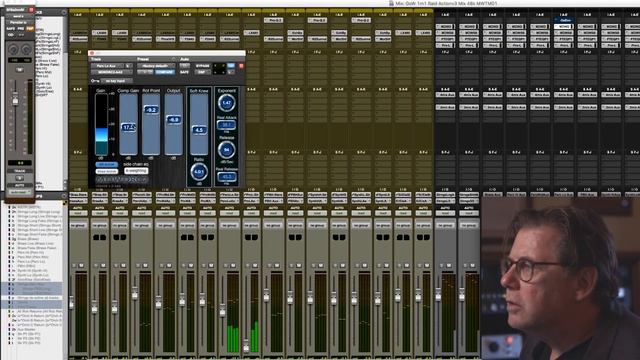This screenshot has height=360, width=640.
Task: Open leftmost channel's automation mode selector
Action: [x=78, y=213]
